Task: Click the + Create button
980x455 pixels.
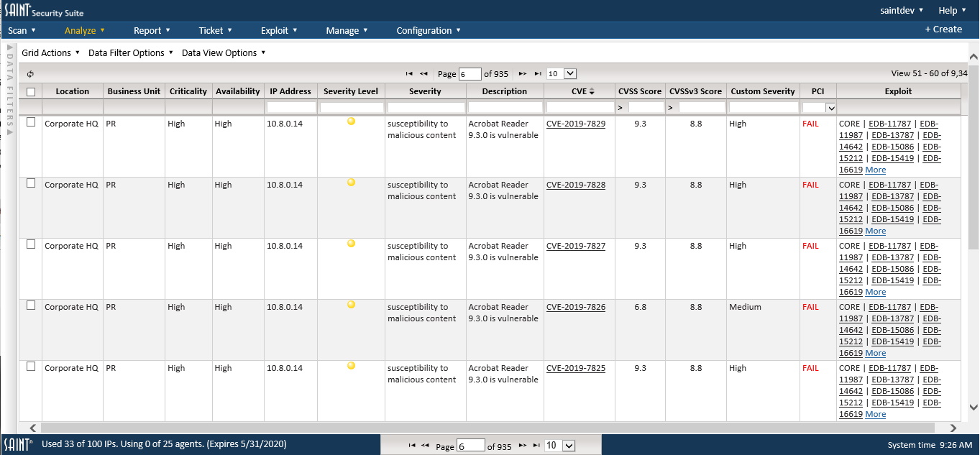Action: 943,29
